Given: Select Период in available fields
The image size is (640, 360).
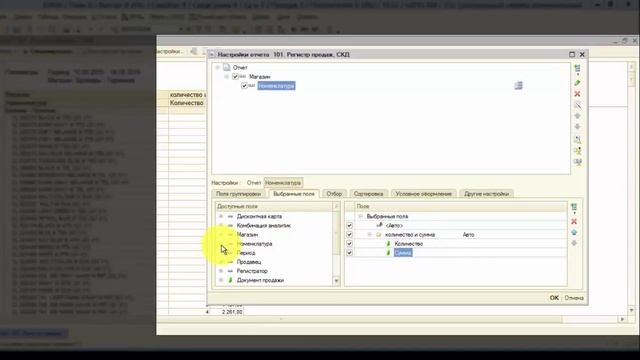Looking at the screenshot, I should 246,253.
